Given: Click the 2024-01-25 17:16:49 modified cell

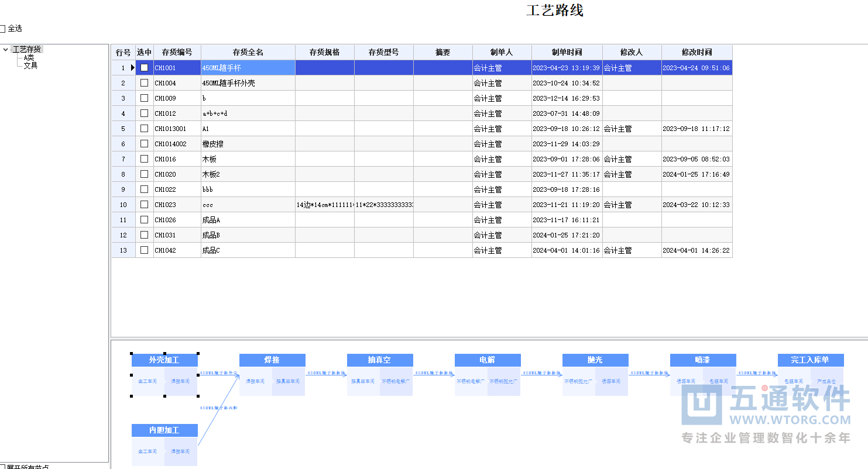Looking at the screenshot, I should pos(697,174).
